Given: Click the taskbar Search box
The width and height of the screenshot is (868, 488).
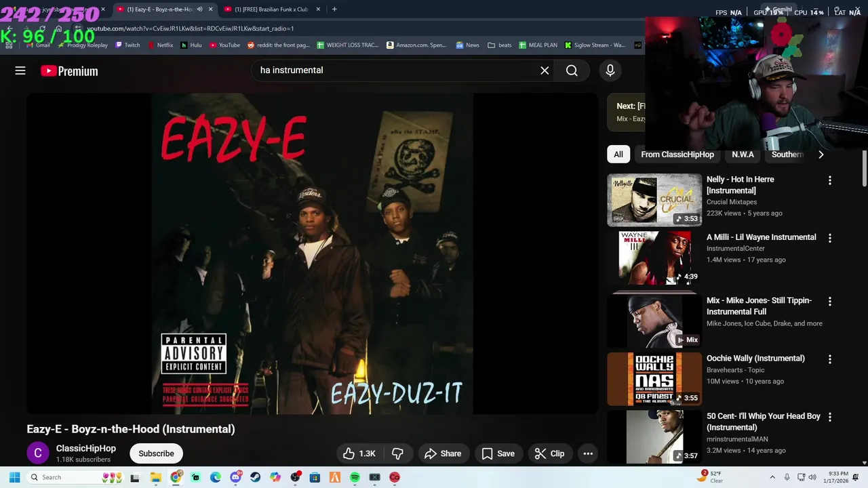Looking at the screenshot, I should [x=75, y=477].
